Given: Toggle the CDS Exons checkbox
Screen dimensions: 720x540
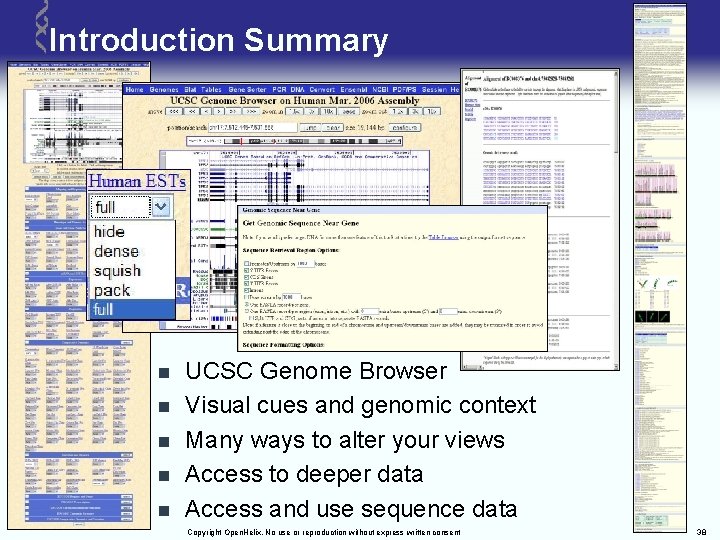Looking at the screenshot, I should [x=246, y=277].
